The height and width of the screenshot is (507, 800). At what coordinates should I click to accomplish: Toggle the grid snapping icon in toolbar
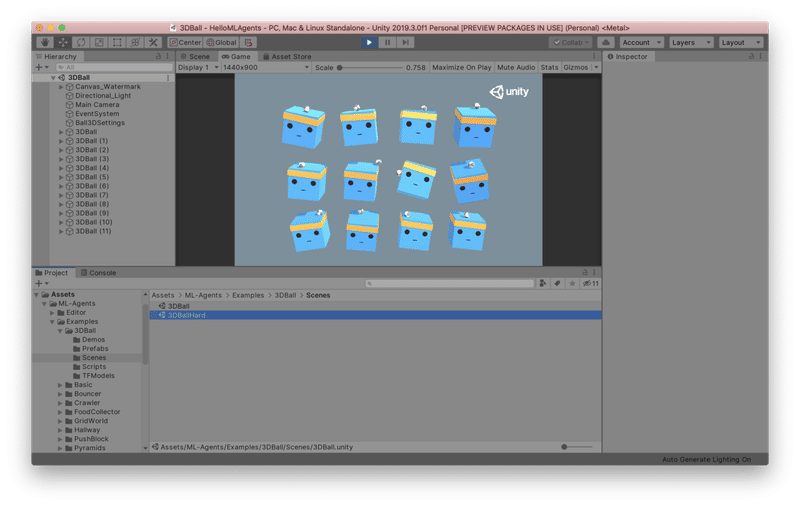click(x=248, y=42)
